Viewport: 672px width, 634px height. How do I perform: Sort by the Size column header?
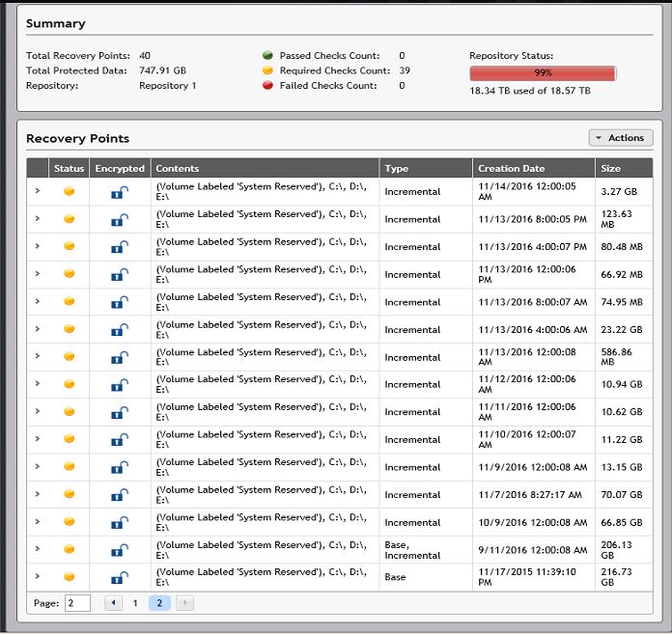click(x=624, y=168)
